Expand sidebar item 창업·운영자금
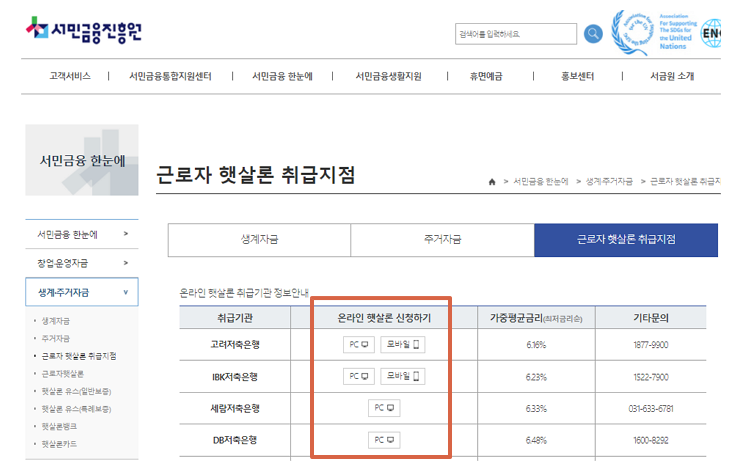This screenshot has height=468, width=734. click(82, 263)
